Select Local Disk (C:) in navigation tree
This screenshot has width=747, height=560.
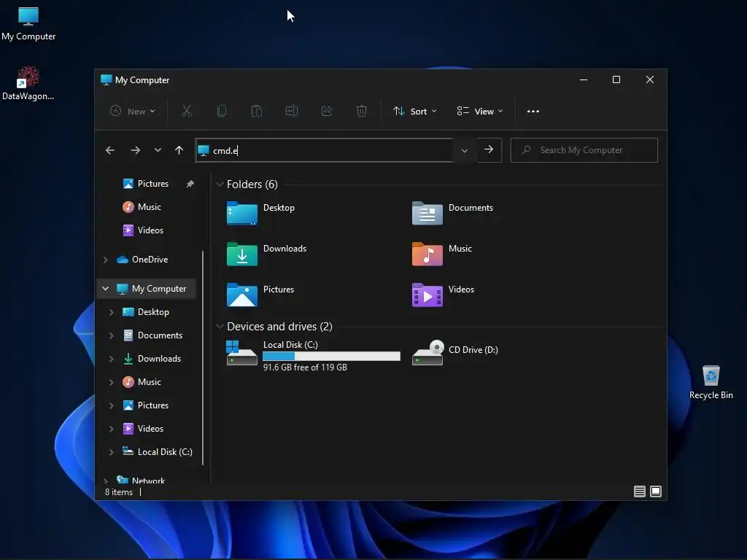point(158,452)
